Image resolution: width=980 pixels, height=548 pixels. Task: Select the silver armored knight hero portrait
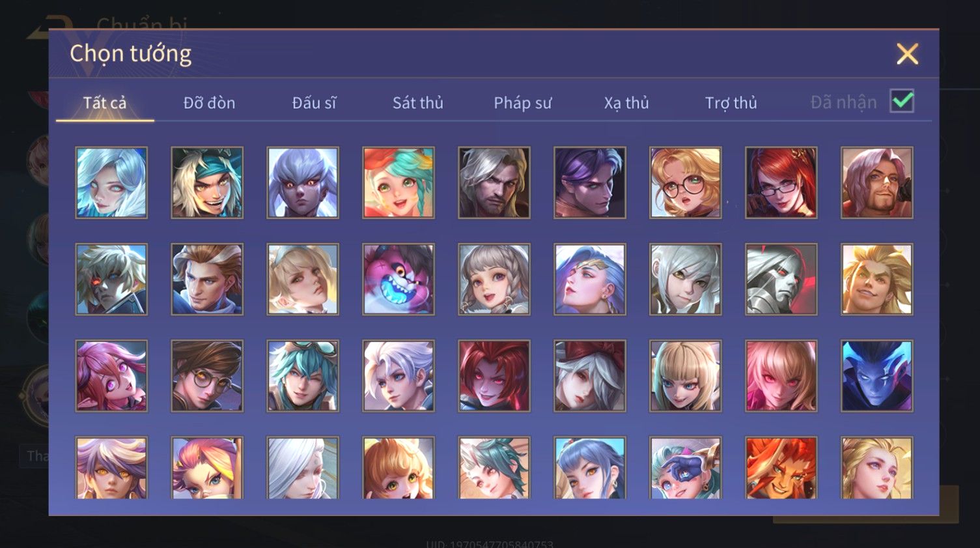point(781,280)
